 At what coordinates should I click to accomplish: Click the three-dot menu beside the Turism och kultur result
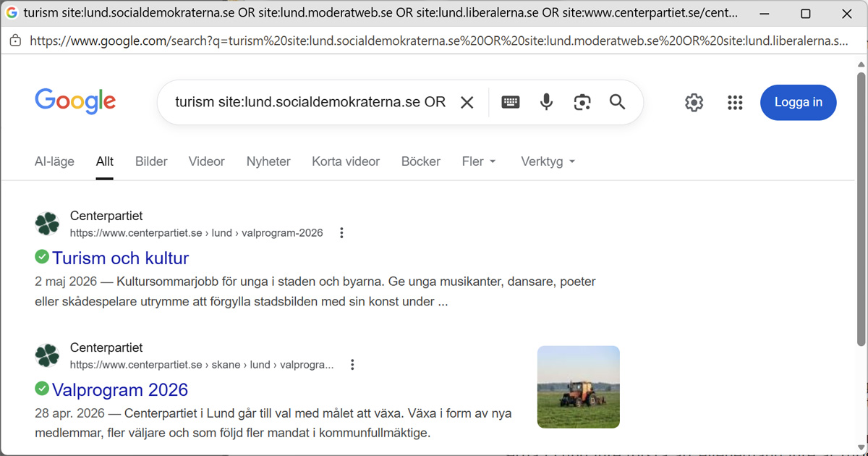pos(341,233)
